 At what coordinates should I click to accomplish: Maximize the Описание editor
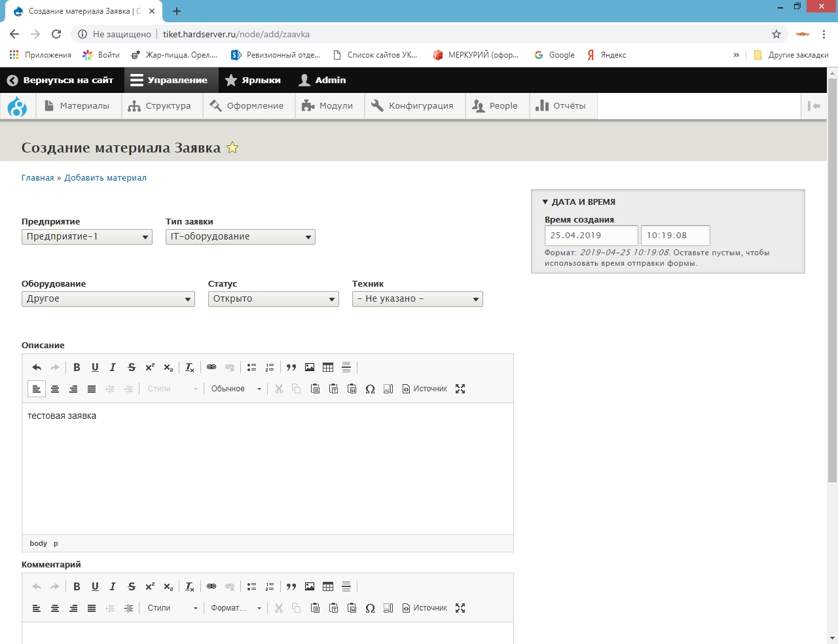460,389
